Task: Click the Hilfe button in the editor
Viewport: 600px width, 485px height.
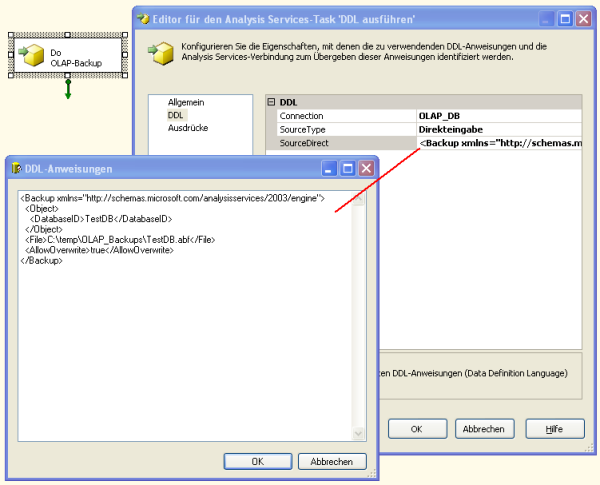Action: tap(554, 428)
